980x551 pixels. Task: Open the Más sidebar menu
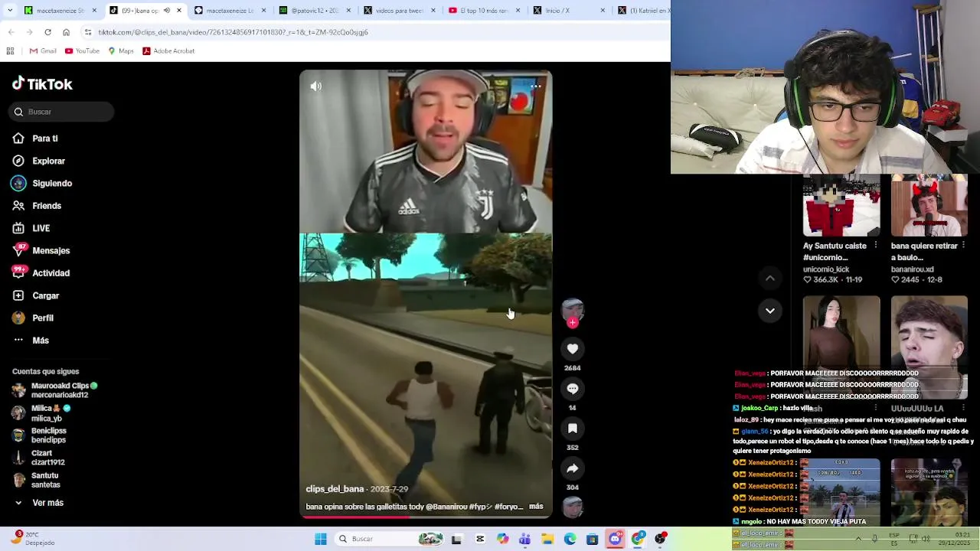[31, 341]
